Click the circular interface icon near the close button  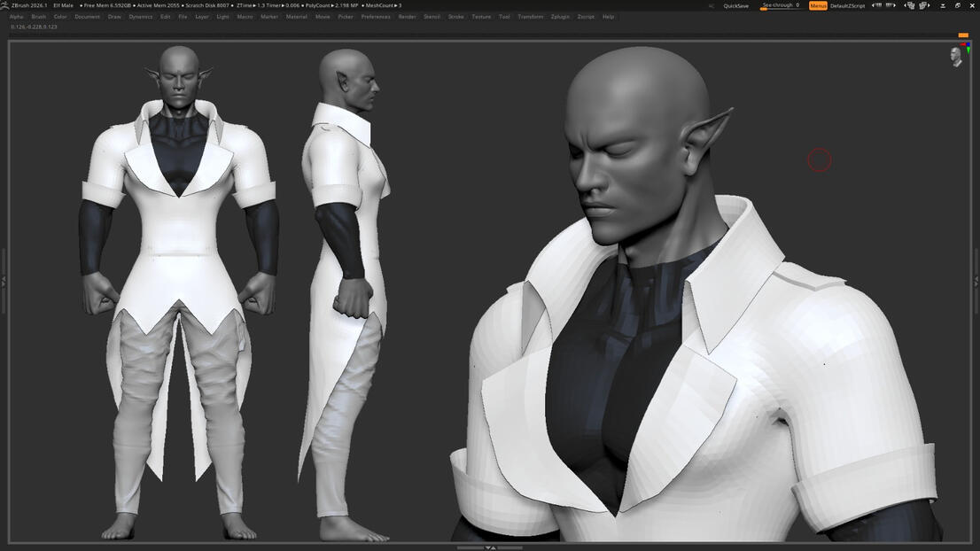(x=958, y=5)
